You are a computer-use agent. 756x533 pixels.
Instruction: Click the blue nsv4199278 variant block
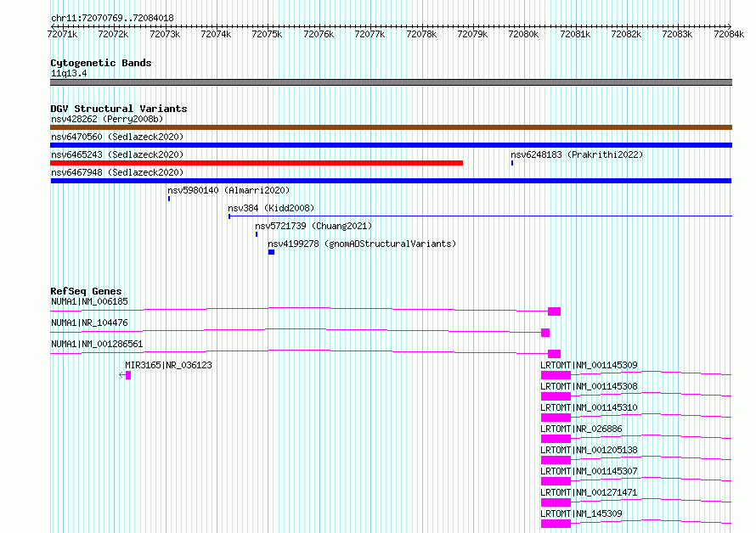coord(272,252)
